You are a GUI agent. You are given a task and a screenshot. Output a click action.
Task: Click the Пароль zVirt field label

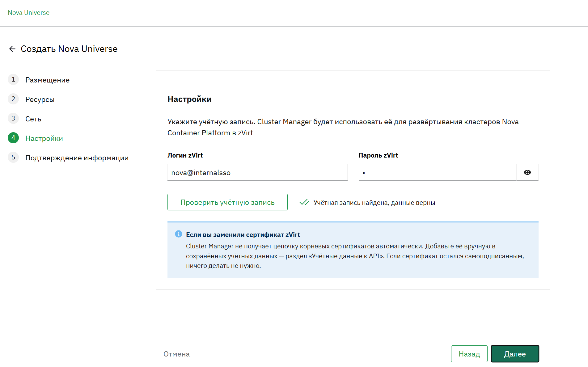tap(378, 155)
